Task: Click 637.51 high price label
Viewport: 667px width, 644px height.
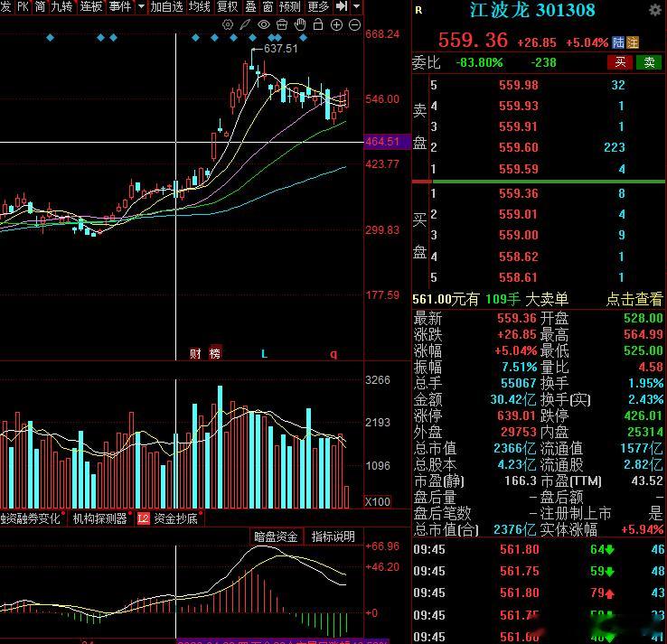Action: [x=281, y=49]
